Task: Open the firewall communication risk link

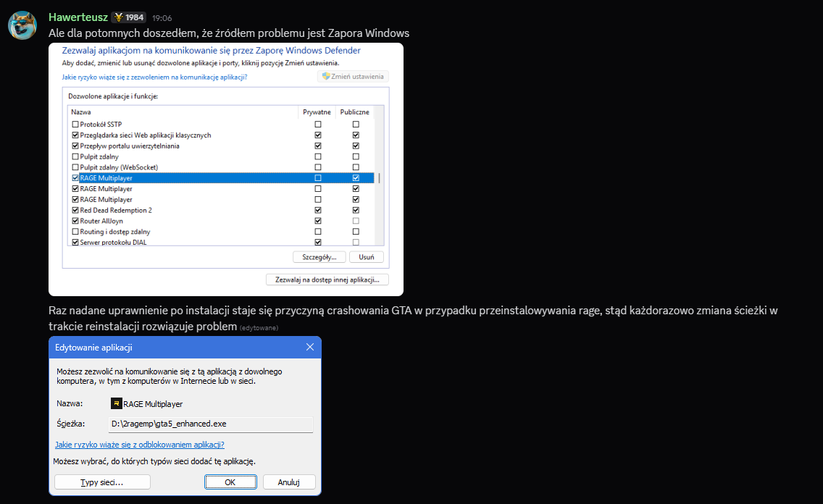Action: (x=154, y=77)
